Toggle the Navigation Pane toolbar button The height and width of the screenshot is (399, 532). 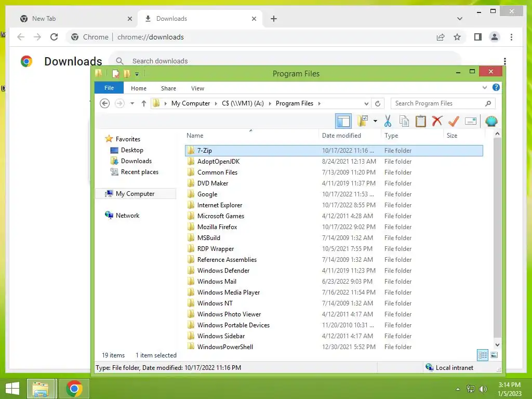coord(343,121)
